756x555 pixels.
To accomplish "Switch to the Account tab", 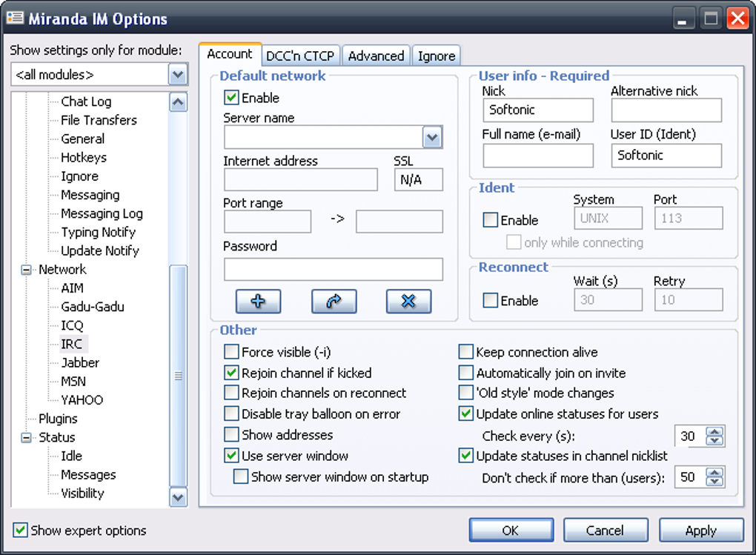I will click(x=230, y=54).
